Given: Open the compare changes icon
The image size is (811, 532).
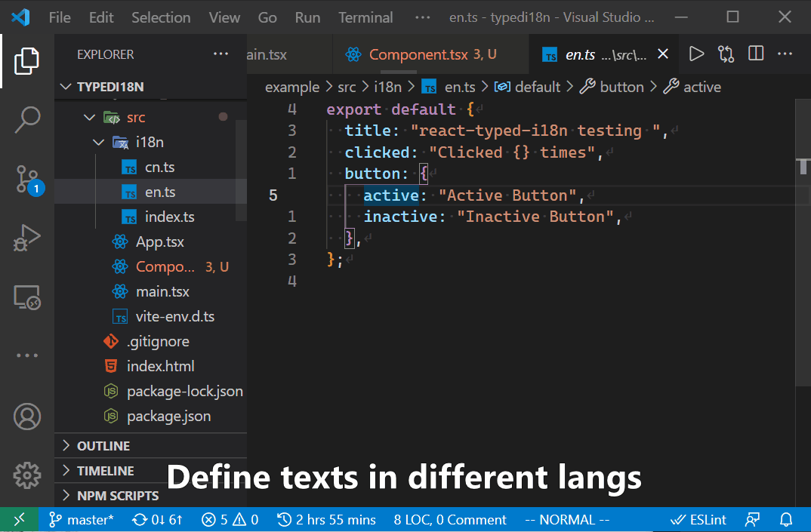Looking at the screenshot, I should 726,54.
